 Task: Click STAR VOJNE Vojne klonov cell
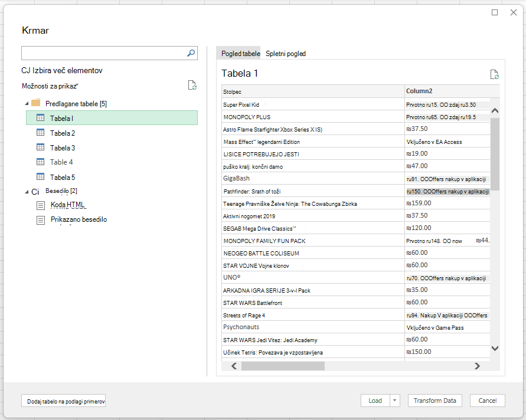coord(313,265)
